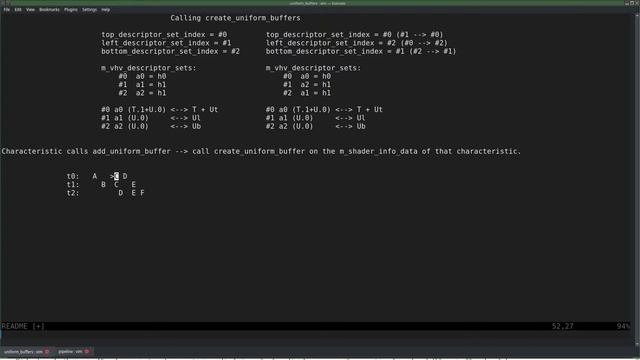Open the Edit menu
Image resolution: width=640 pixels, height=360 pixels.
point(18,9)
